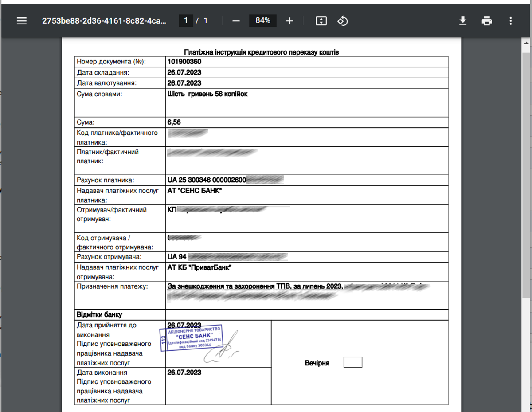The image size is (532, 412).
Task: Open the More actions three-dot menu
Action: point(511,21)
